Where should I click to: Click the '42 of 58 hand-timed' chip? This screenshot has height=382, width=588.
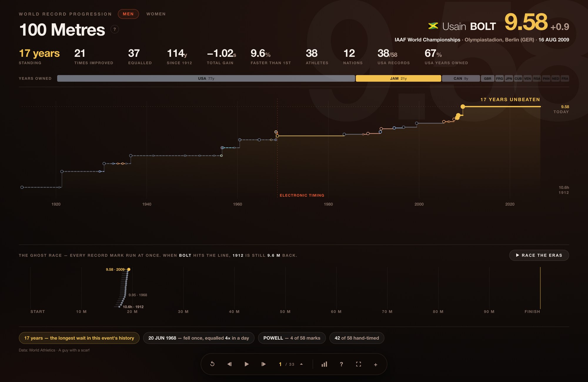point(357,338)
